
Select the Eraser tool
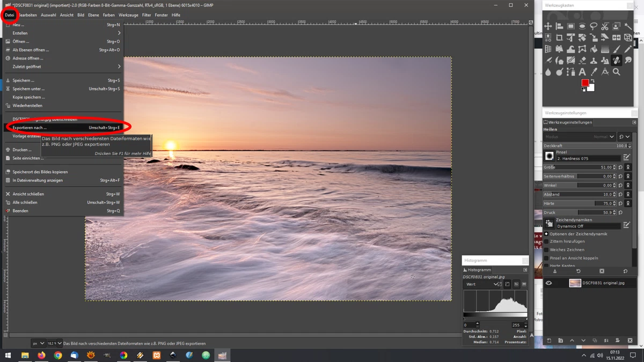tap(582, 60)
